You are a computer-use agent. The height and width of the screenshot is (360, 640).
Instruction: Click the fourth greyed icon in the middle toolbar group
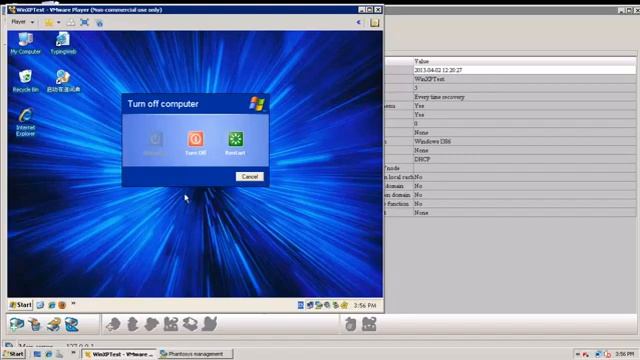point(171,324)
